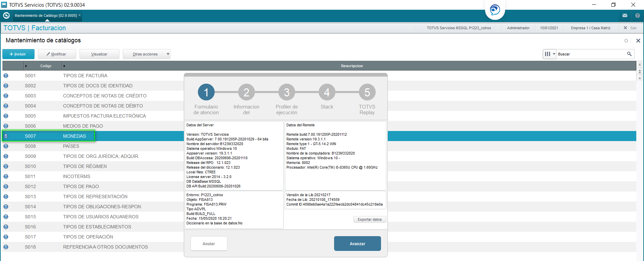Click the Visualizar button
This screenshot has width=644, height=261.
[99, 54]
